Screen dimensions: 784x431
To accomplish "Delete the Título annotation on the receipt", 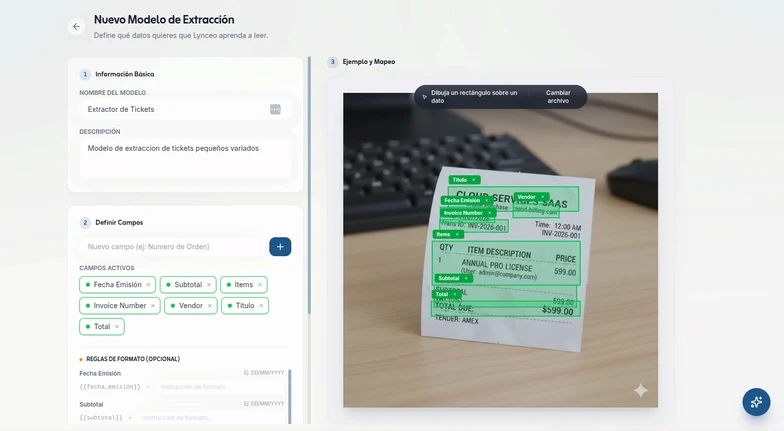I will [x=474, y=180].
